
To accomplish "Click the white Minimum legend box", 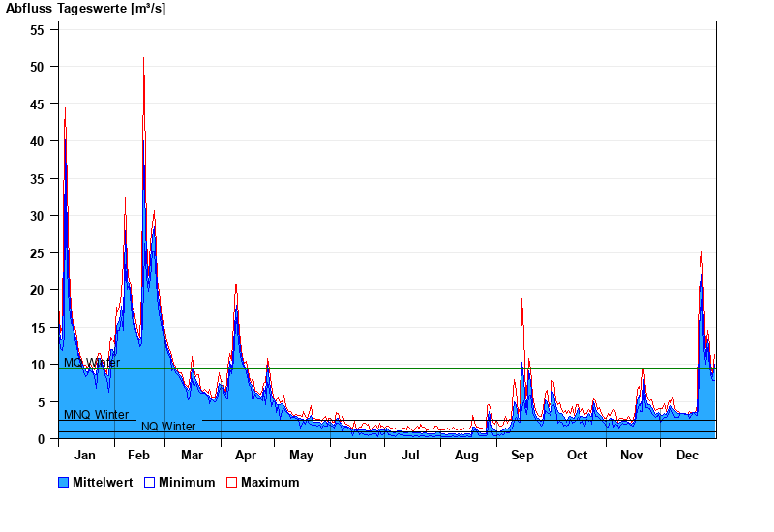I will 149,483.
